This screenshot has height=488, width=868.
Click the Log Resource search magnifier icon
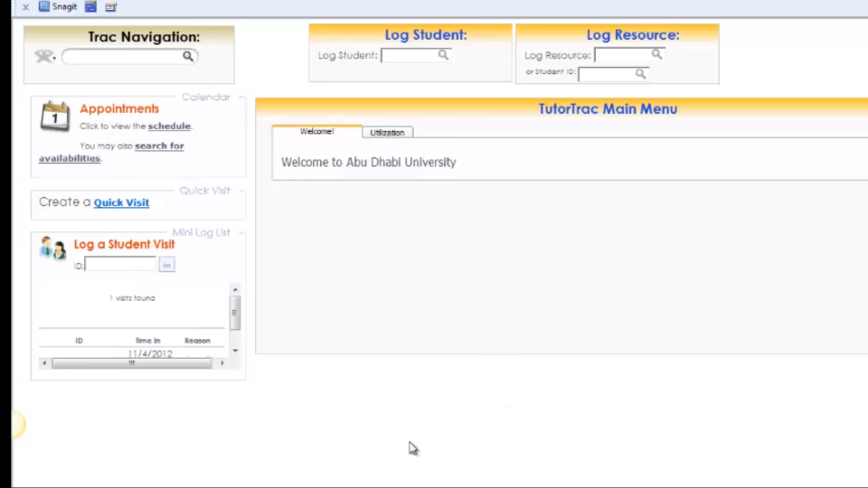[x=656, y=54]
